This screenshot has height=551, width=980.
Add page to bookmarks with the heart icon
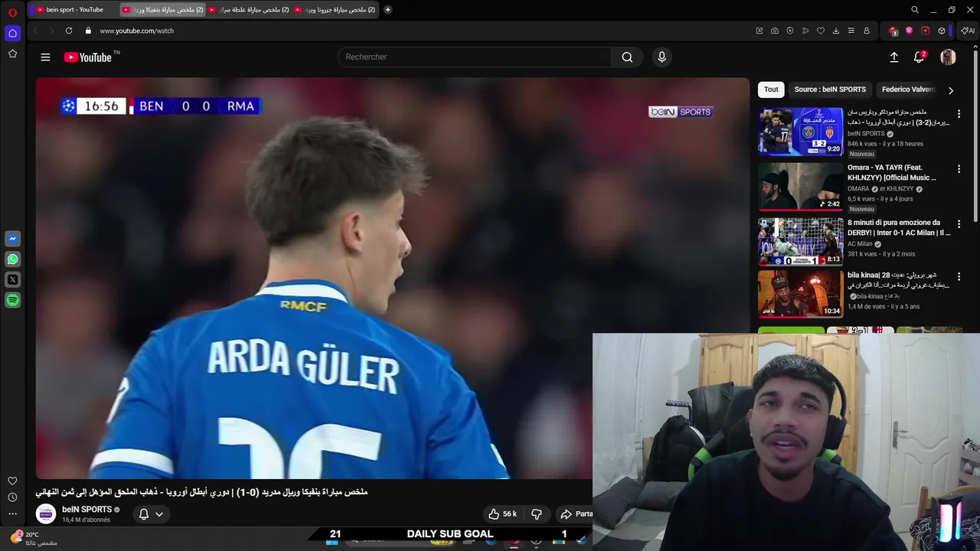(x=821, y=31)
